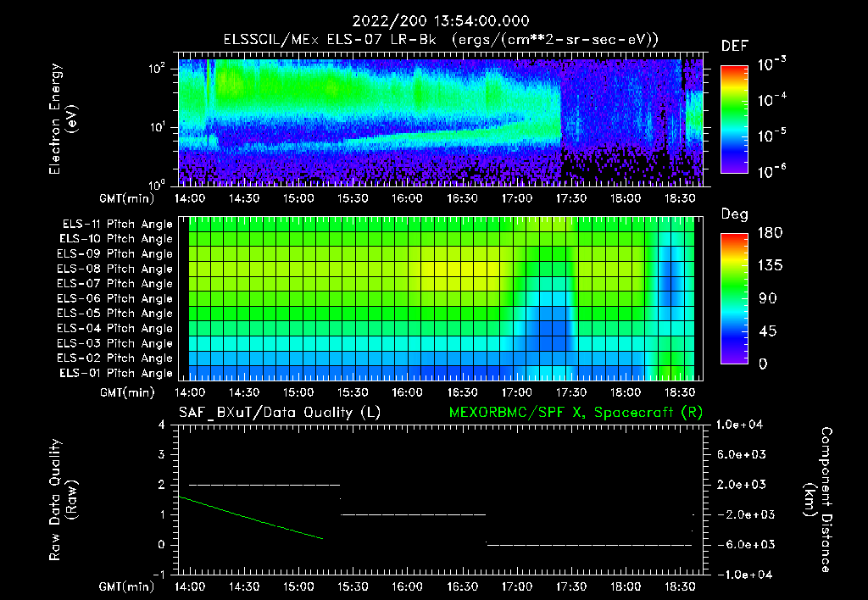Screen dimensions: 868x600
Task: Click the green MEXORBMC/SPF X, Spacecraft (R) label
Action: 576,413
